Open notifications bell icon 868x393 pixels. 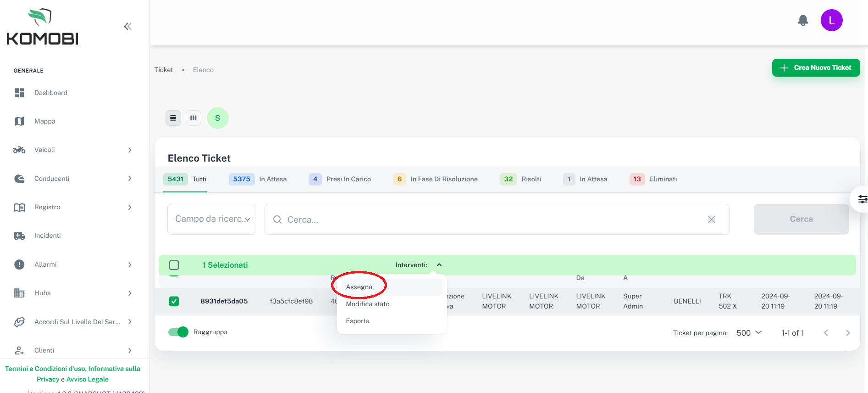(x=803, y=21)
